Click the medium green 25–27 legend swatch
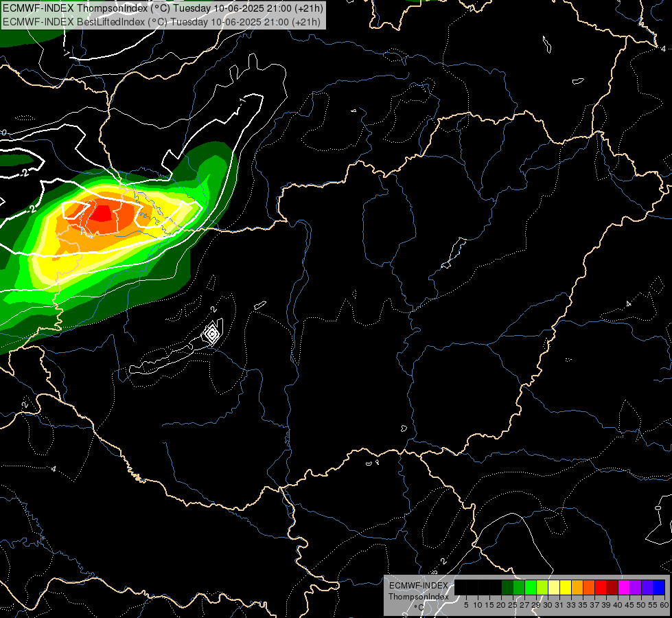 [x=519, y=587]
